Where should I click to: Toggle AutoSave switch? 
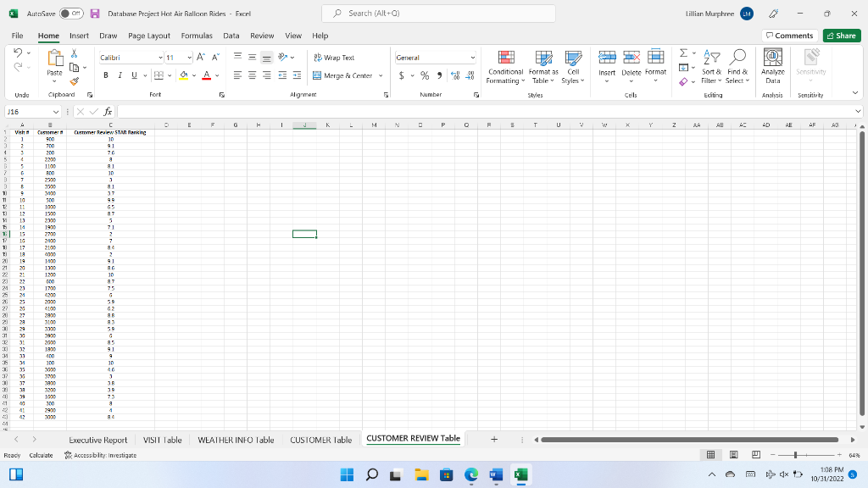click(71, 14)
